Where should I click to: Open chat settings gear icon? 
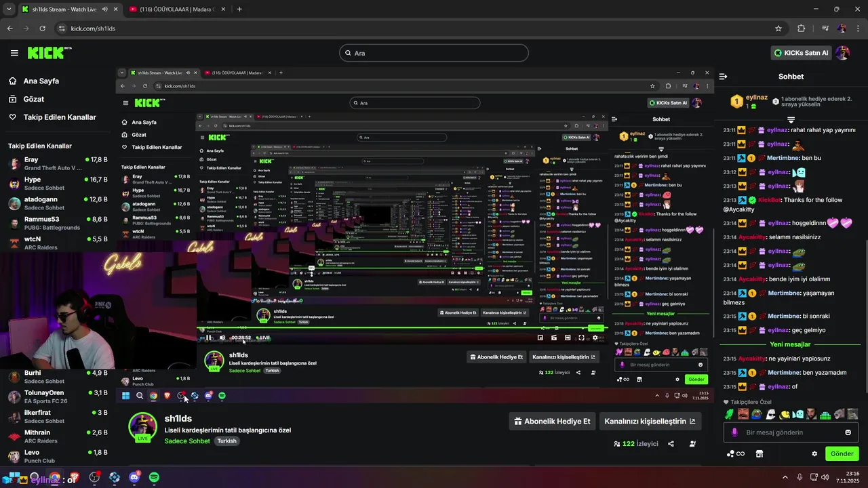pyautogui.click(x=814, y=454)
